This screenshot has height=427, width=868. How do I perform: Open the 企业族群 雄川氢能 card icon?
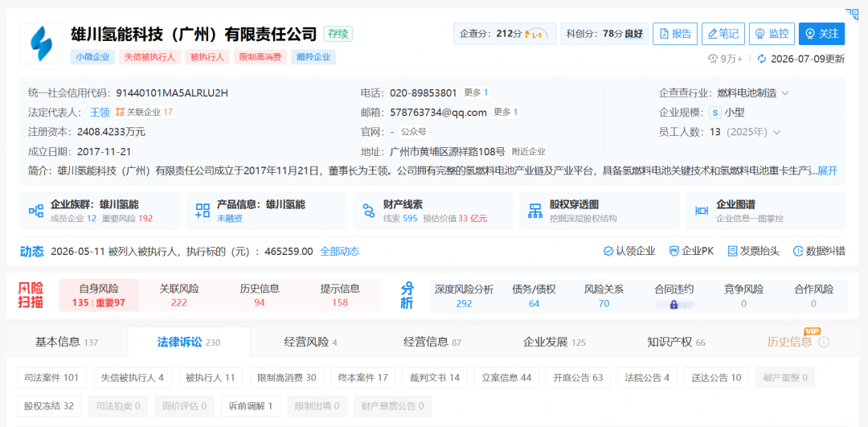tap(36, 211)
